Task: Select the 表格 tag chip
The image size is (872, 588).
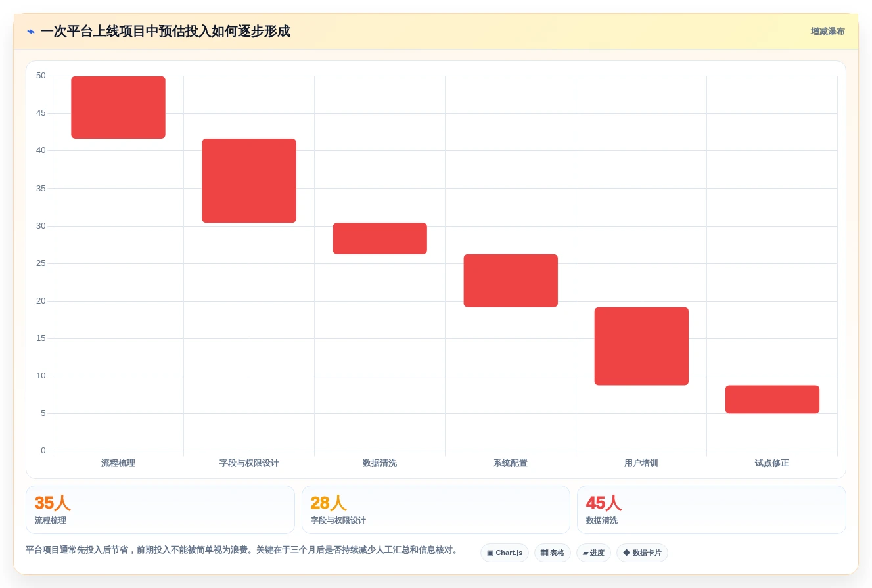Action: [553, 553]
